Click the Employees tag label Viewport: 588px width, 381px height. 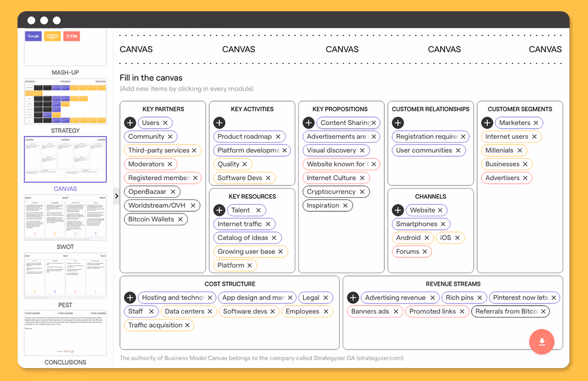(302, 311)
